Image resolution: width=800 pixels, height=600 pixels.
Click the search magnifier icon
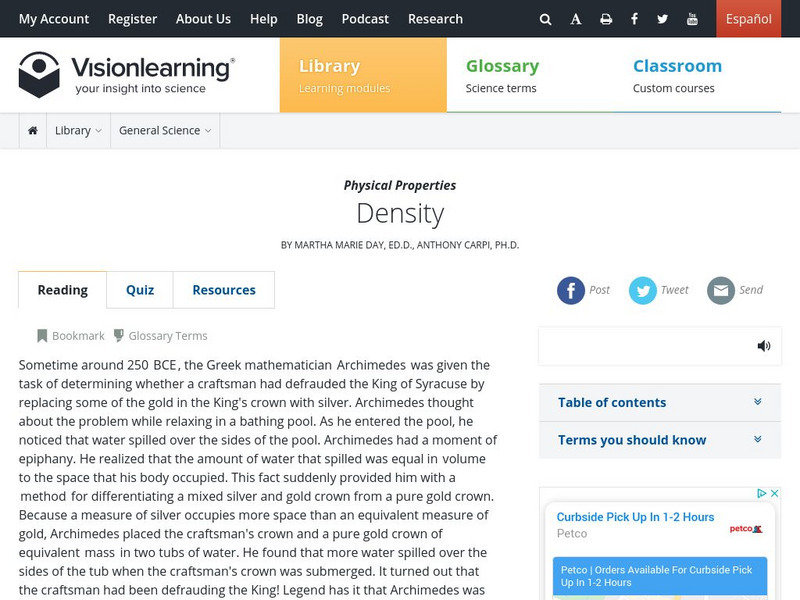click(545, 19)
